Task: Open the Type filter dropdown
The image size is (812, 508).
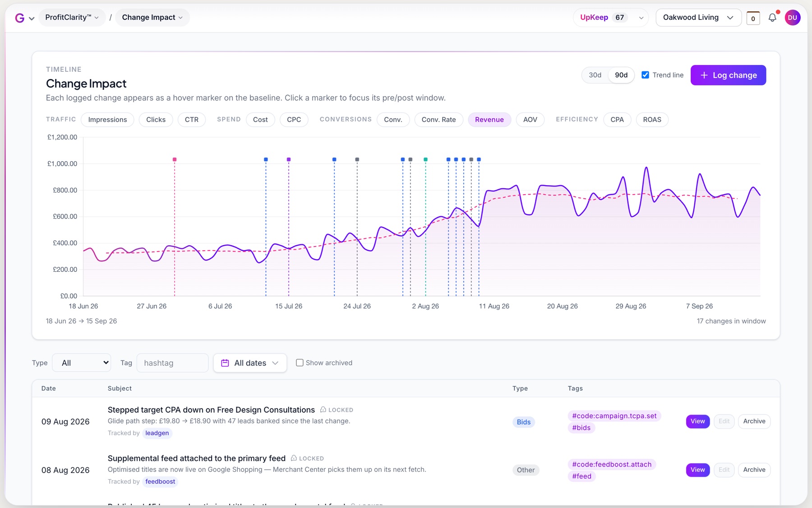Action: point(82,363)
